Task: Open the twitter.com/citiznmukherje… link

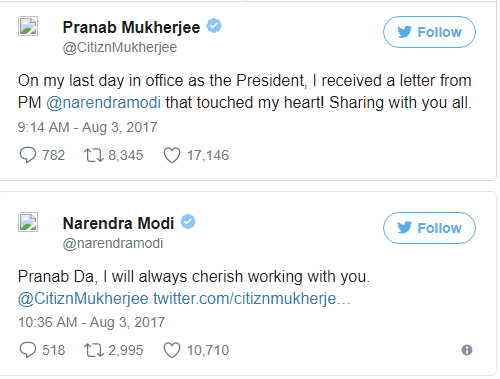Action: 252,298
